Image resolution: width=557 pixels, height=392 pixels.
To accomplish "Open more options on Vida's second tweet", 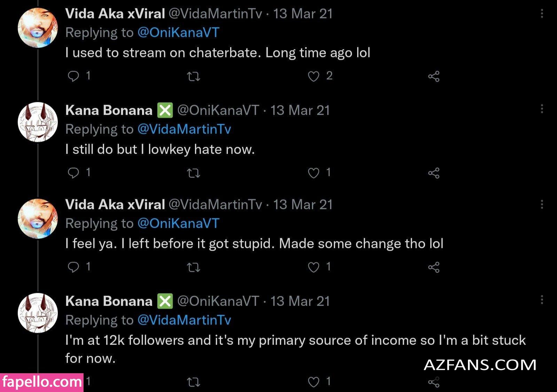I will 542,204.
